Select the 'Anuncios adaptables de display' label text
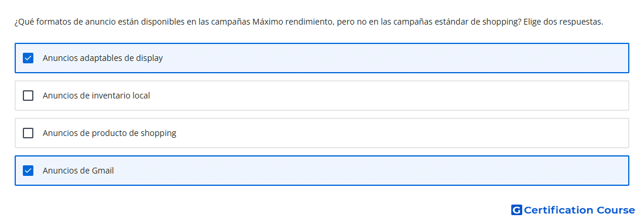The image size is (644, 221). pyautogui.click(x=102, y=58)
